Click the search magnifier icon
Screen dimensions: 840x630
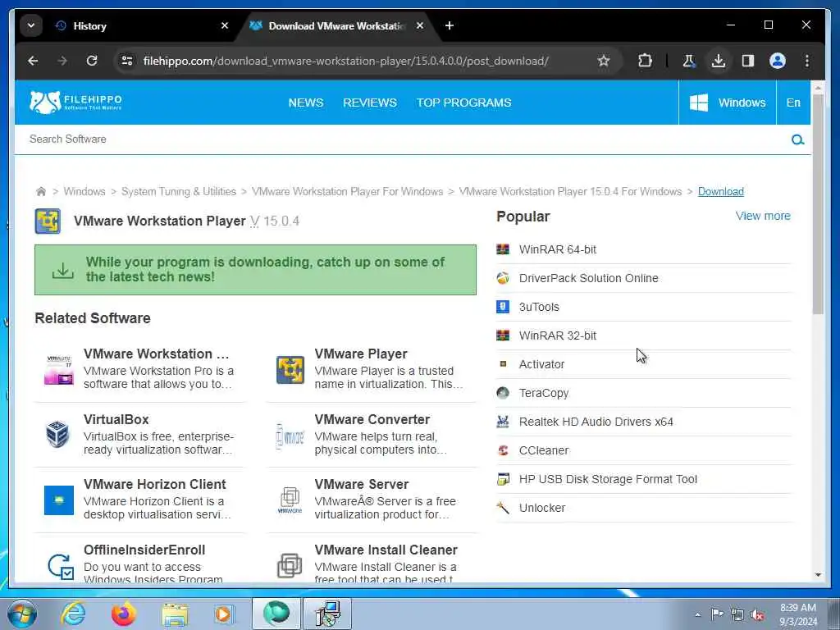pyautogui.click(x=797, y=139)
